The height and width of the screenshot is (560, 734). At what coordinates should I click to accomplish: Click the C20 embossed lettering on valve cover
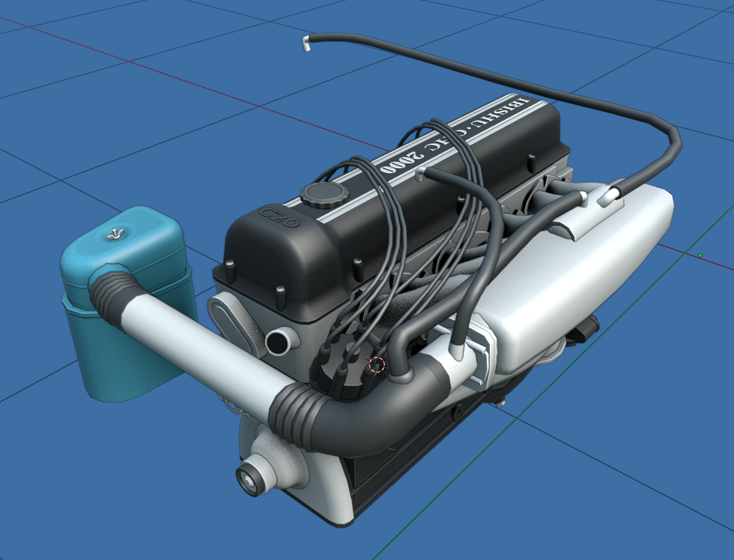(x=278, y=218)
